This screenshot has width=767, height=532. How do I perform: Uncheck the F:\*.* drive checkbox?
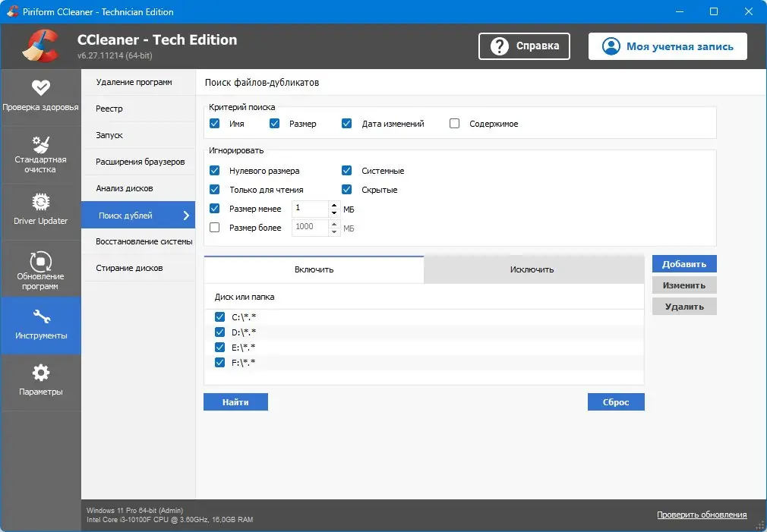click(219, 362)
